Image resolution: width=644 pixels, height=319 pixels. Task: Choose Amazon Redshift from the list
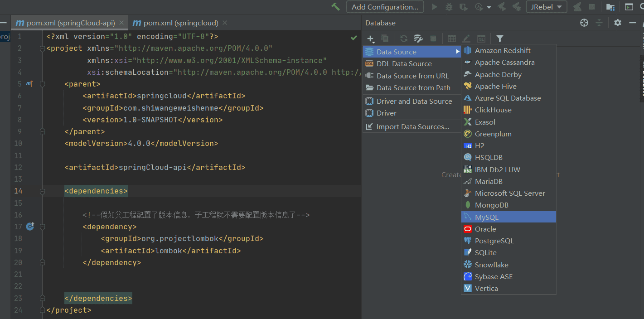click(x=508, y=51)
